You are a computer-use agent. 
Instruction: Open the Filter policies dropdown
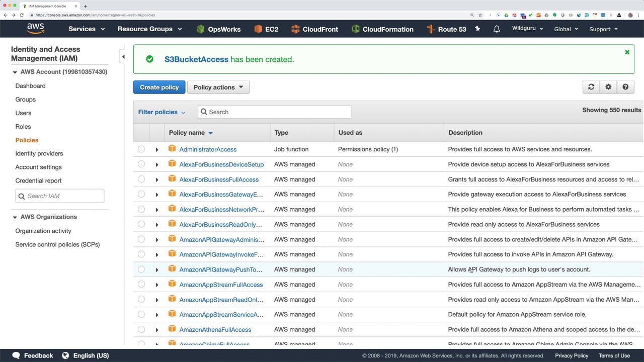(162, 112)
